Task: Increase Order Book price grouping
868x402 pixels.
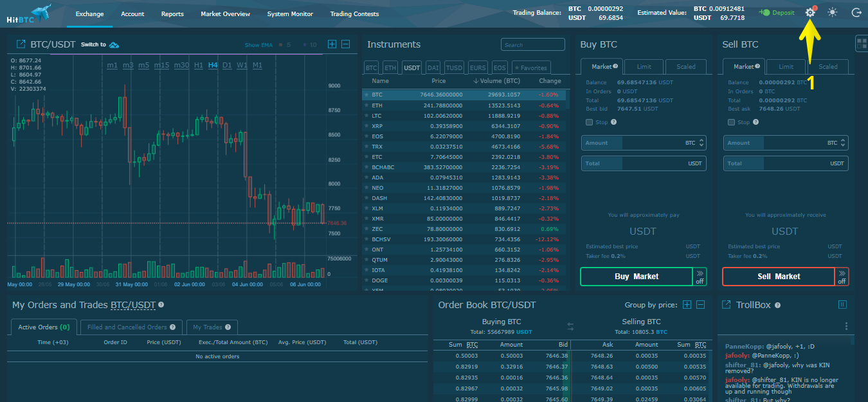Action: tap(687, 305)
